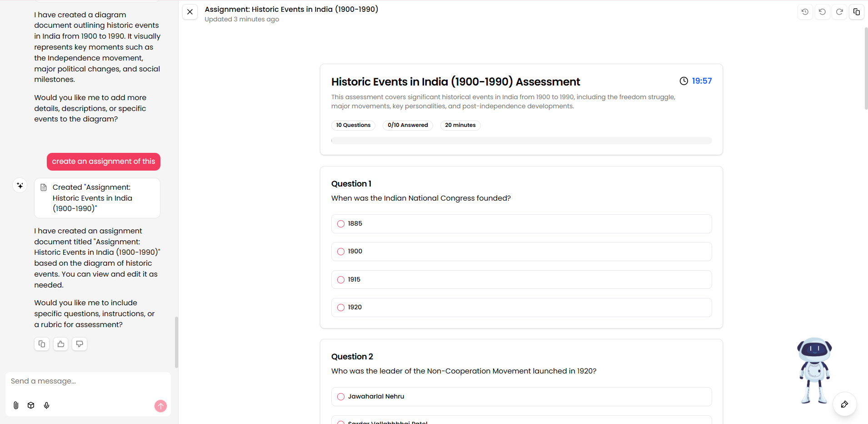Screen dimensions: 868x424
Task: Click the countdown timer clock icon
Action: (683, 81)
